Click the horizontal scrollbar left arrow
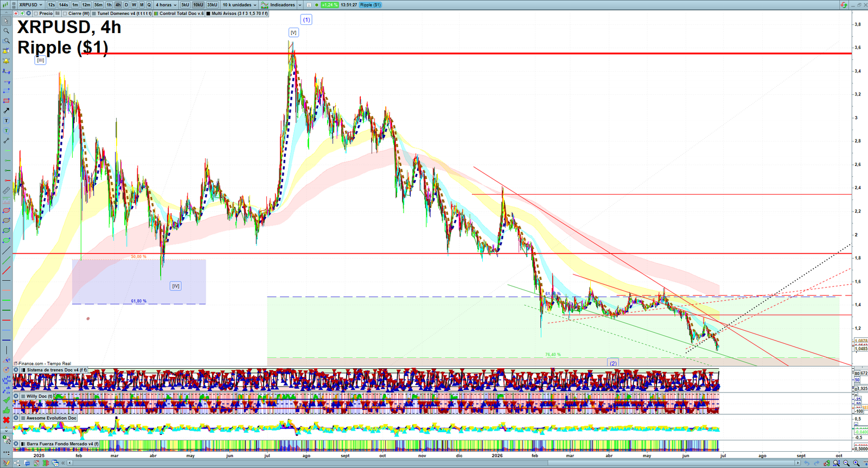868x468 pixels. click(x=70, y=463)
